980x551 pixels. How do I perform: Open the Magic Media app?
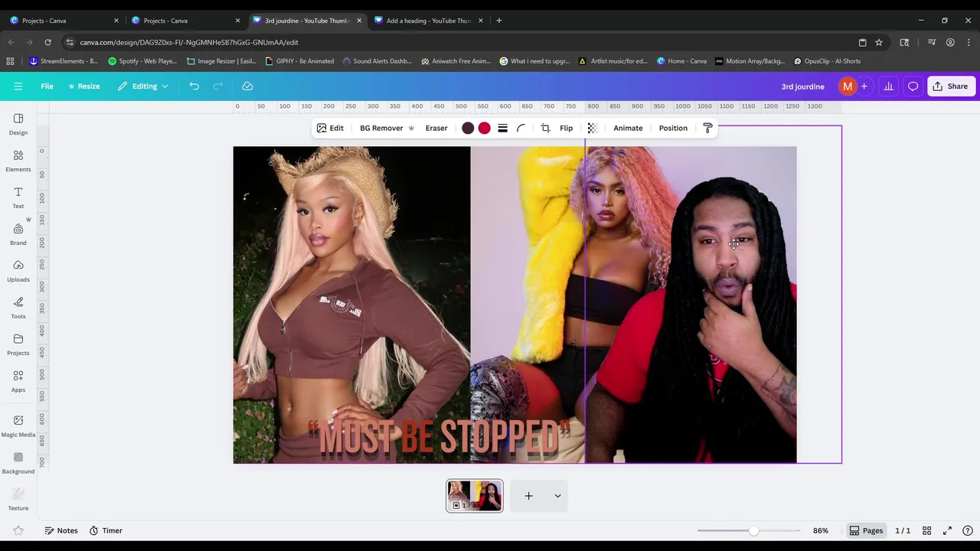[18, 425]
